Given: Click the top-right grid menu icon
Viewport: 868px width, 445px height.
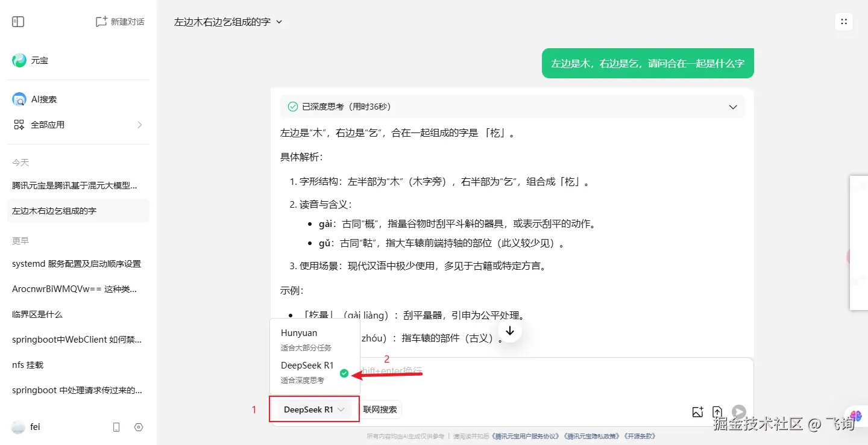Looking at the screenshot, I should 844,22.
